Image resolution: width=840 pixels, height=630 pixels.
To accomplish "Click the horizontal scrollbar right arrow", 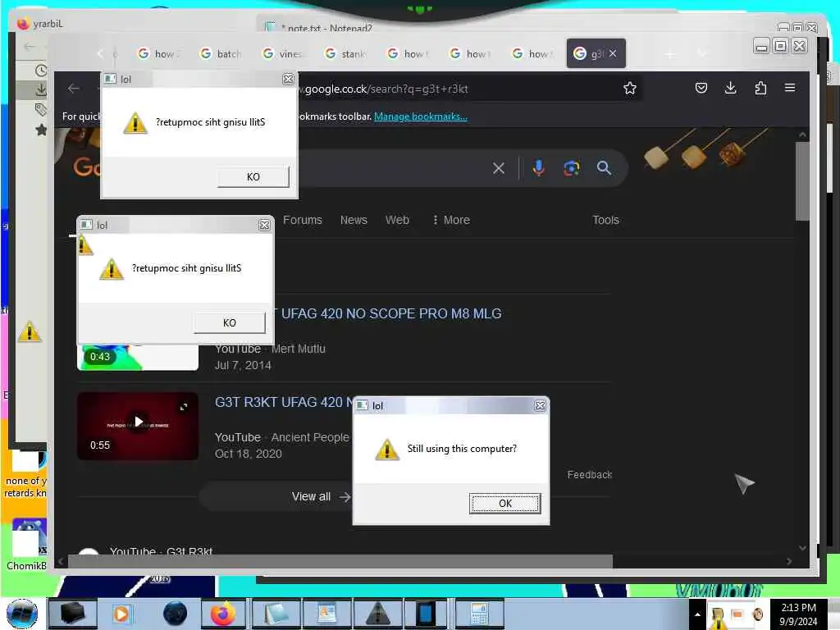I will (789, 561).
